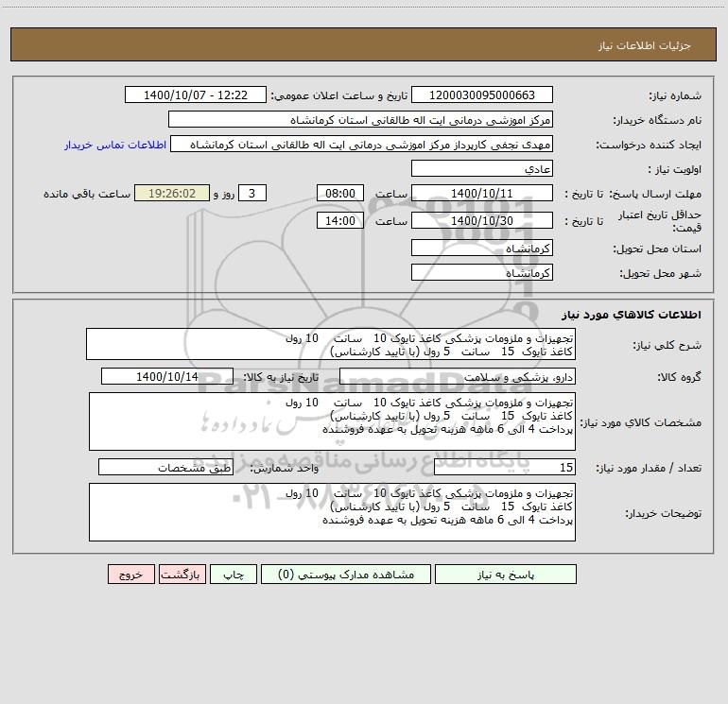728x704 pixels.
Task: Click the quantity field showing 15
Action: point(505,468)
